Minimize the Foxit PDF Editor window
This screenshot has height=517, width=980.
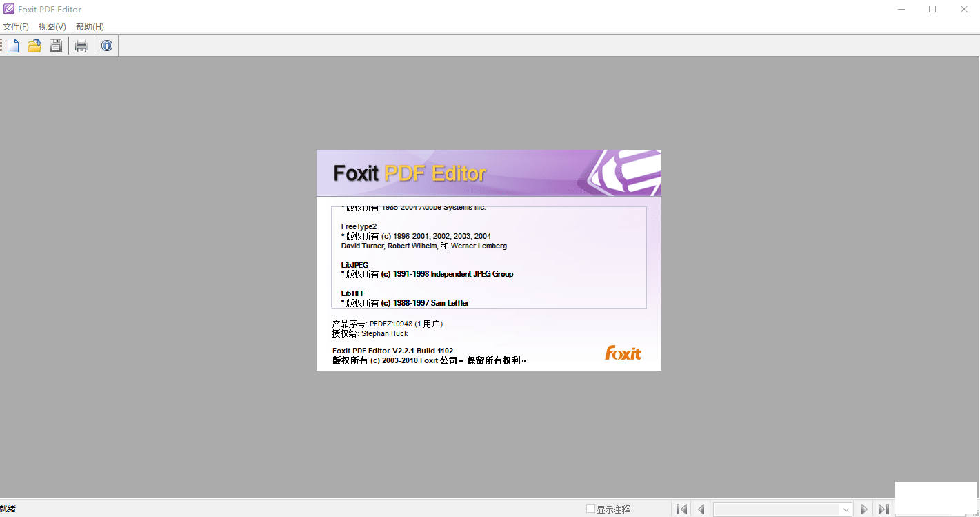(x=901, y=9)
